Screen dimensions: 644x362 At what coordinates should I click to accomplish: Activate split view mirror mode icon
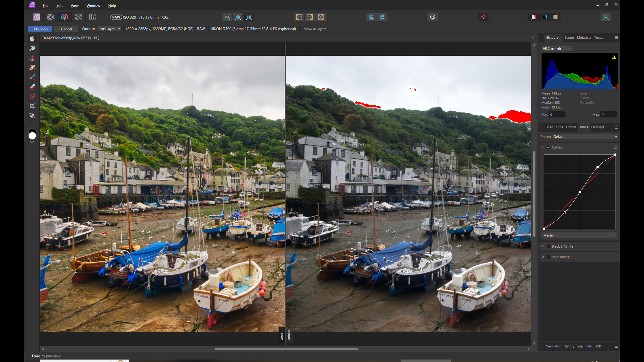(x=249, y=17)
